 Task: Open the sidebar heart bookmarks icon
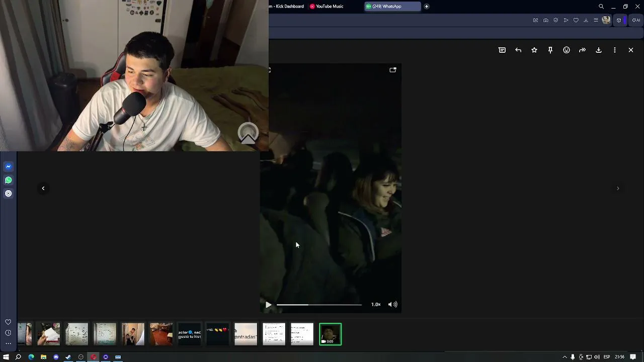point(8,322)
